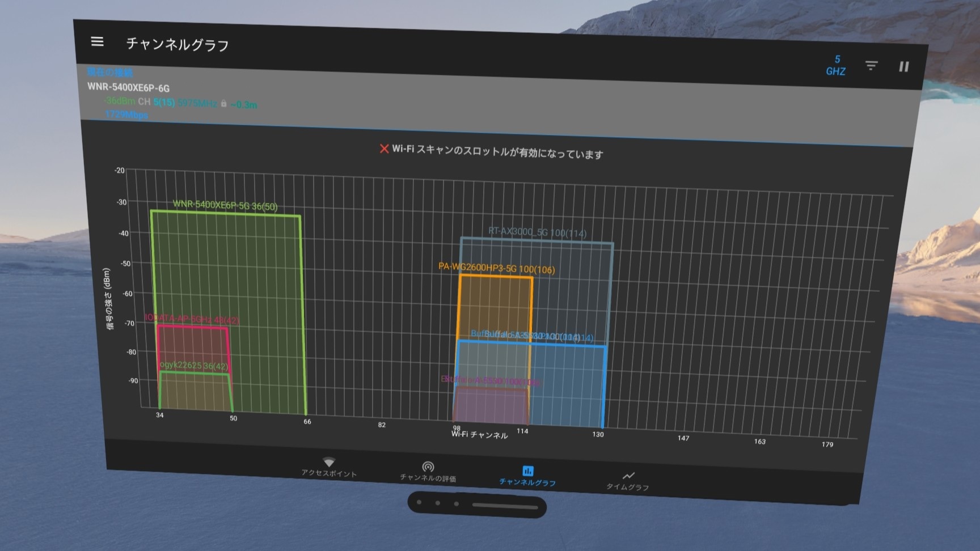Toggle the 5 GHz band selector
The image size is (980, 551).
[x=836, y=65]
